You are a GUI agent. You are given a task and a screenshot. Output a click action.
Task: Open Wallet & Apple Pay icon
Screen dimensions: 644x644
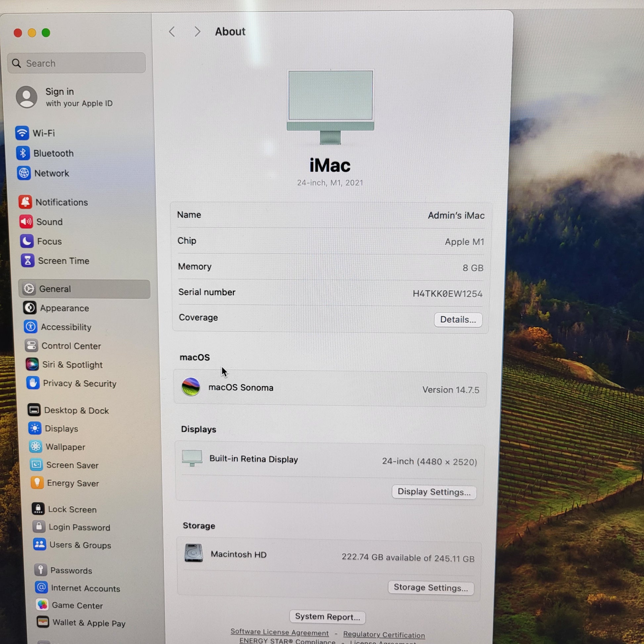pos(43,622)
